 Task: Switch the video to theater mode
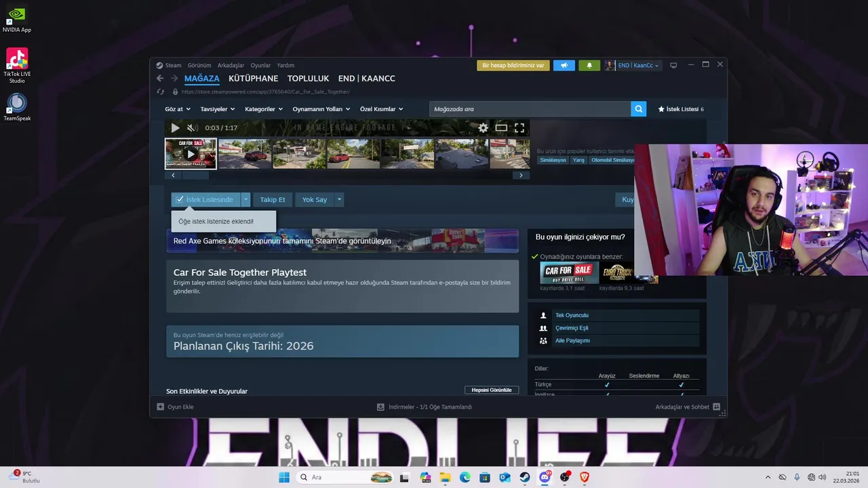(501, 127)
